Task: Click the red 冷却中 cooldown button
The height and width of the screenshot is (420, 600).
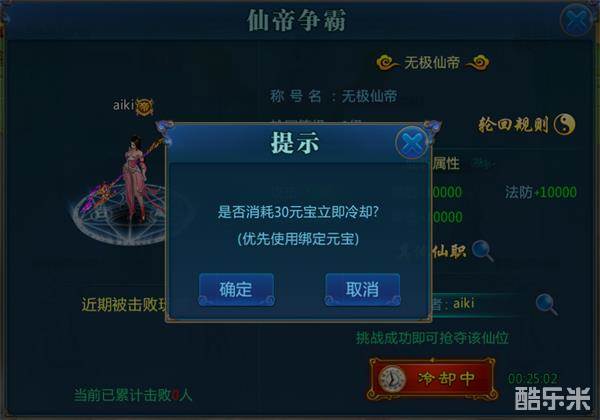Action: pos(432,379)
